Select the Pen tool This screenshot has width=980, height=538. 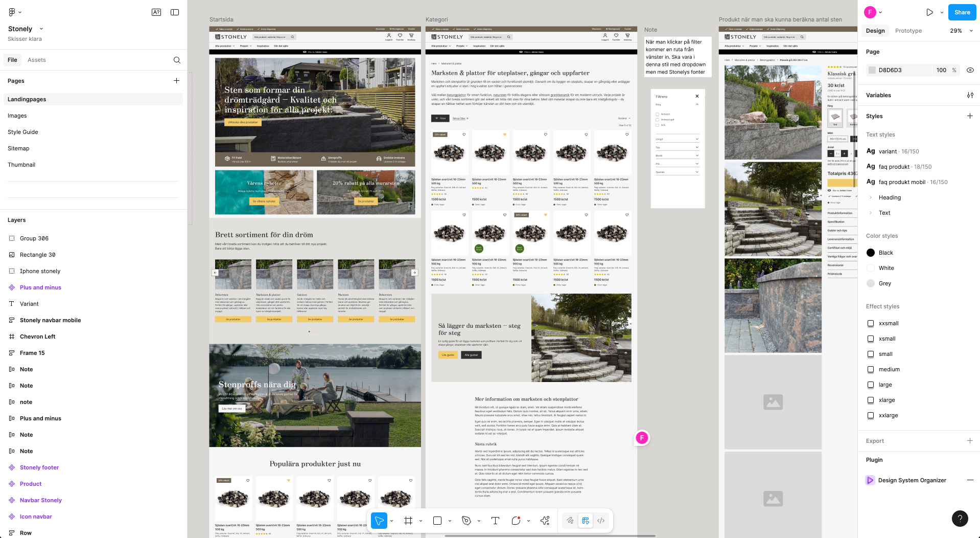466,521
